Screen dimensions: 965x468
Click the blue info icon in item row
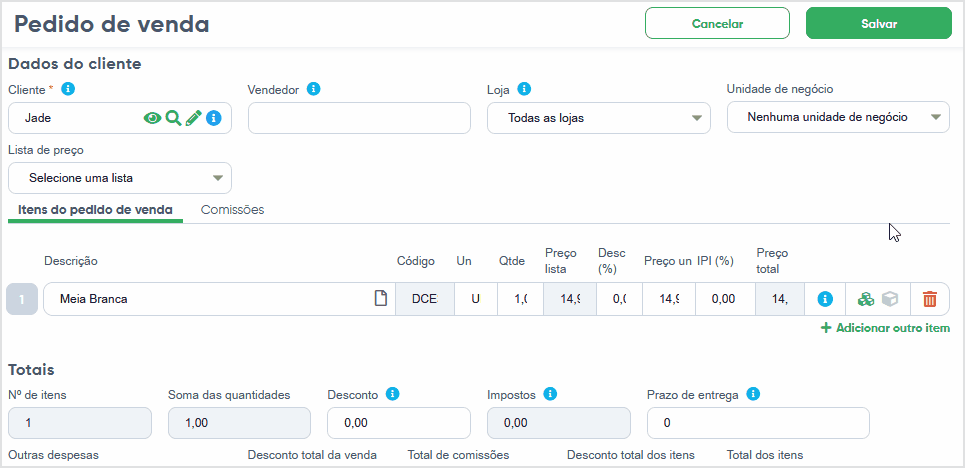825,299
